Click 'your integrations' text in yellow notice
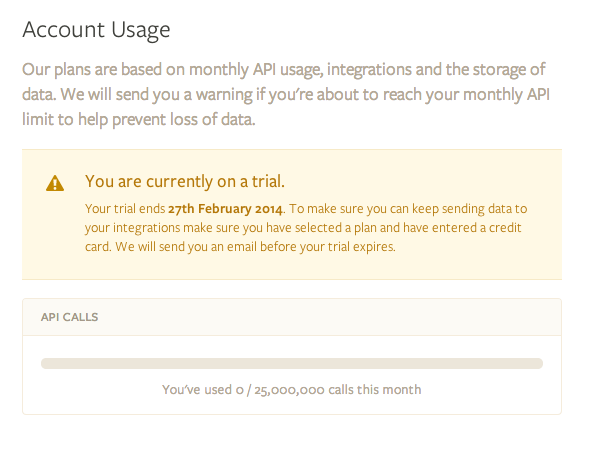Screen dimensions: 596x454 point(132,228)
